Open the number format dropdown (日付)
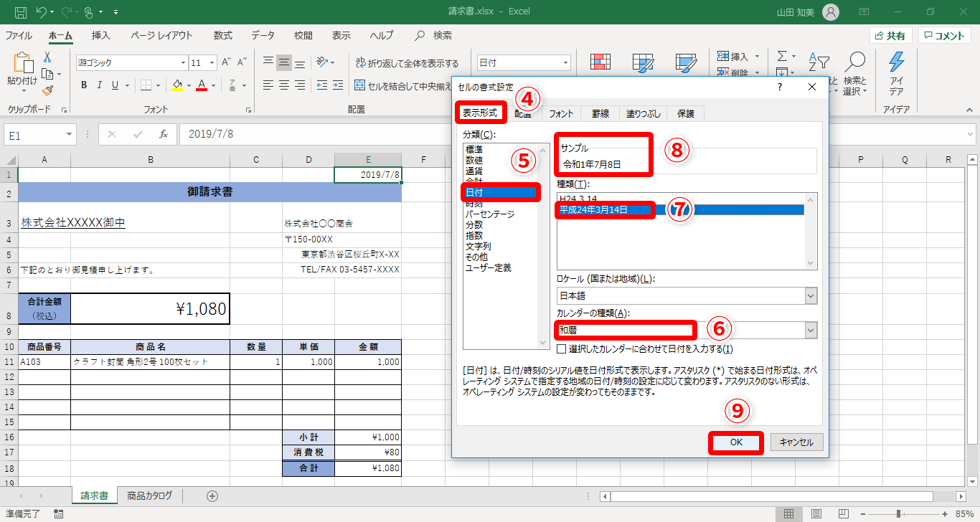980x522 pixels. (x=565, y=63)
